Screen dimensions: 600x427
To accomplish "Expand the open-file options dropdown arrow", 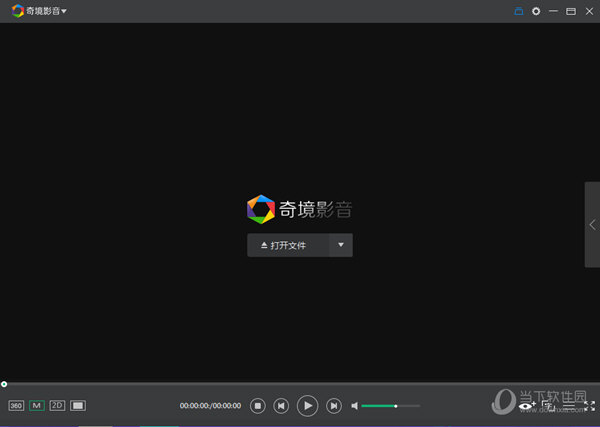I will click(341, 245).
